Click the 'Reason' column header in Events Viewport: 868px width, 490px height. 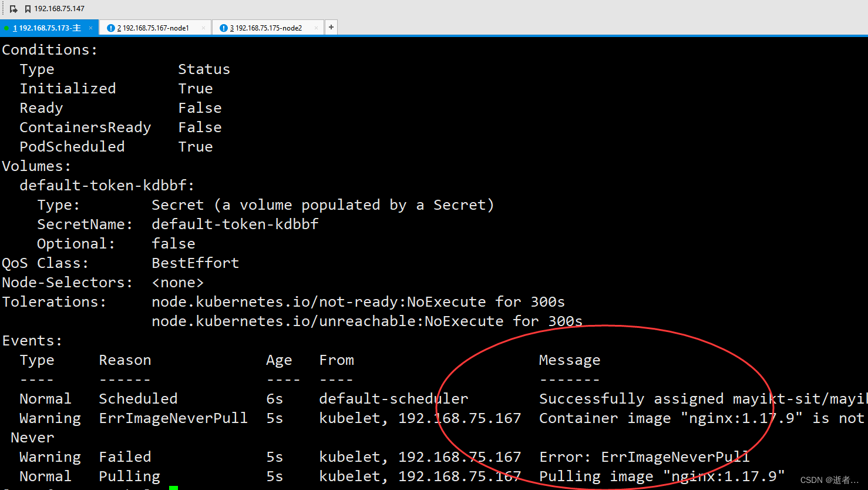click(125, 360)
